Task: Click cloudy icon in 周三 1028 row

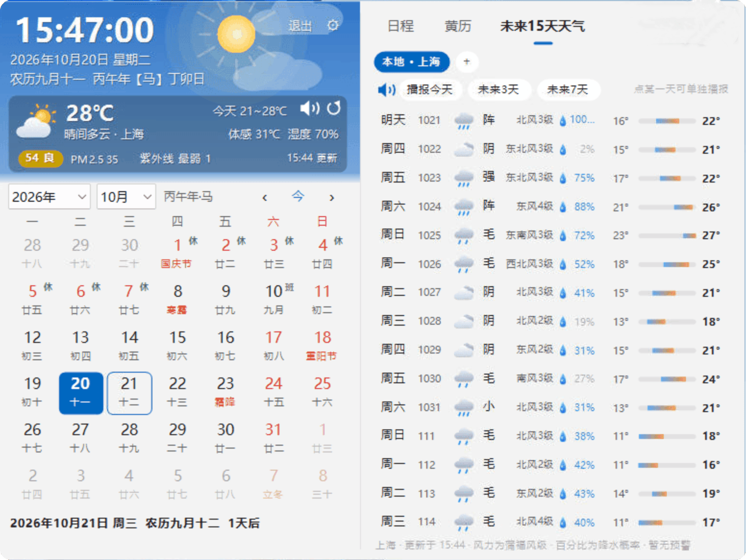Action: pos(464,321)
